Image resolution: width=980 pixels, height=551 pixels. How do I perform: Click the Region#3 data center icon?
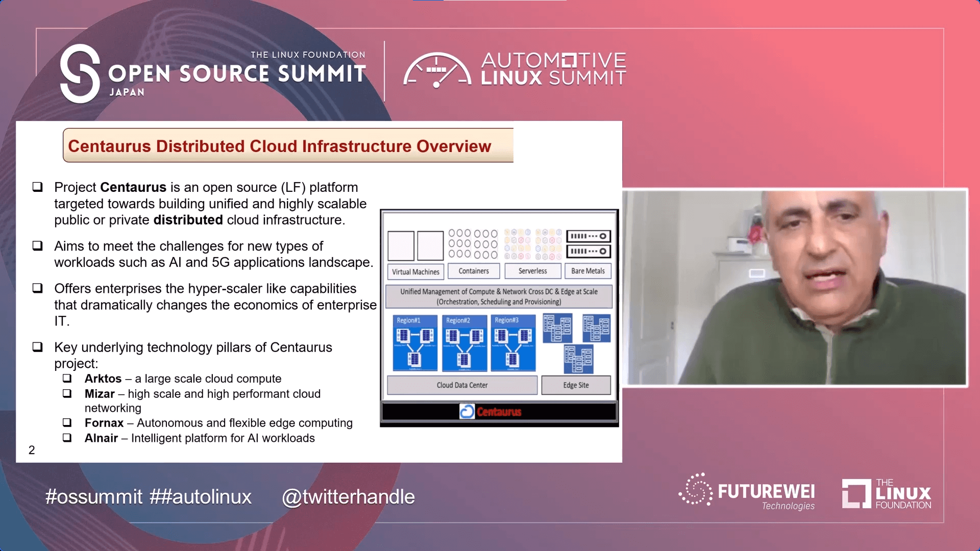coord(513,343)
